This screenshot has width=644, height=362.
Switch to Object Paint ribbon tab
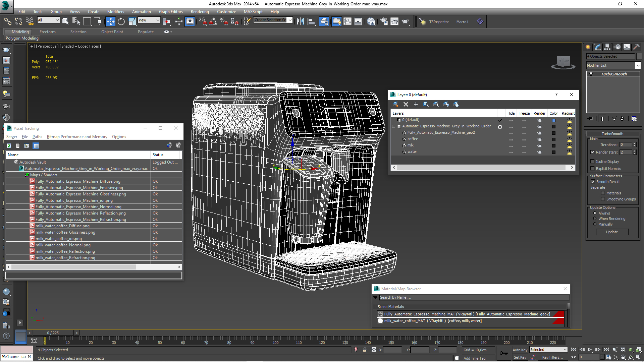pos(112,32)
